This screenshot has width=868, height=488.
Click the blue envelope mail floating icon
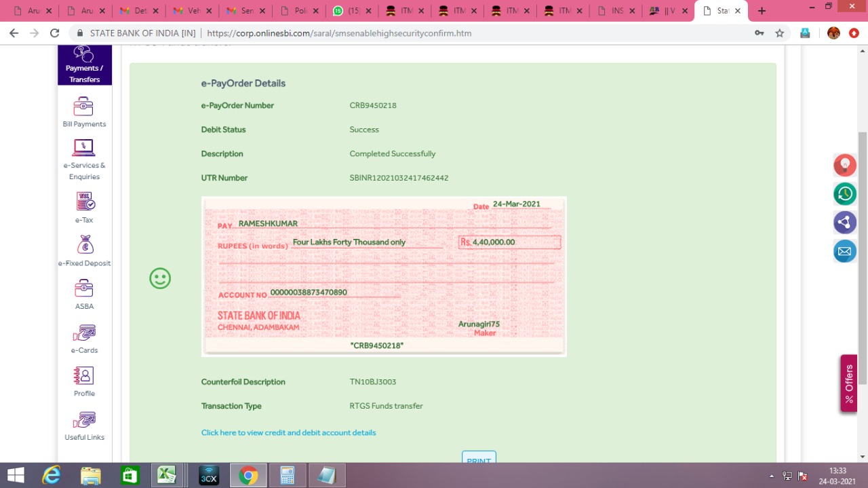point(845,251)
